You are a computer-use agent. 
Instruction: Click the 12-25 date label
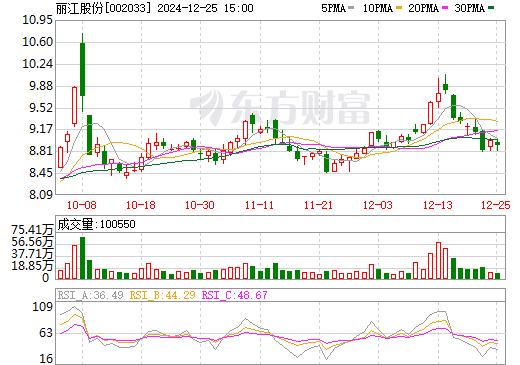pos(496,205)
